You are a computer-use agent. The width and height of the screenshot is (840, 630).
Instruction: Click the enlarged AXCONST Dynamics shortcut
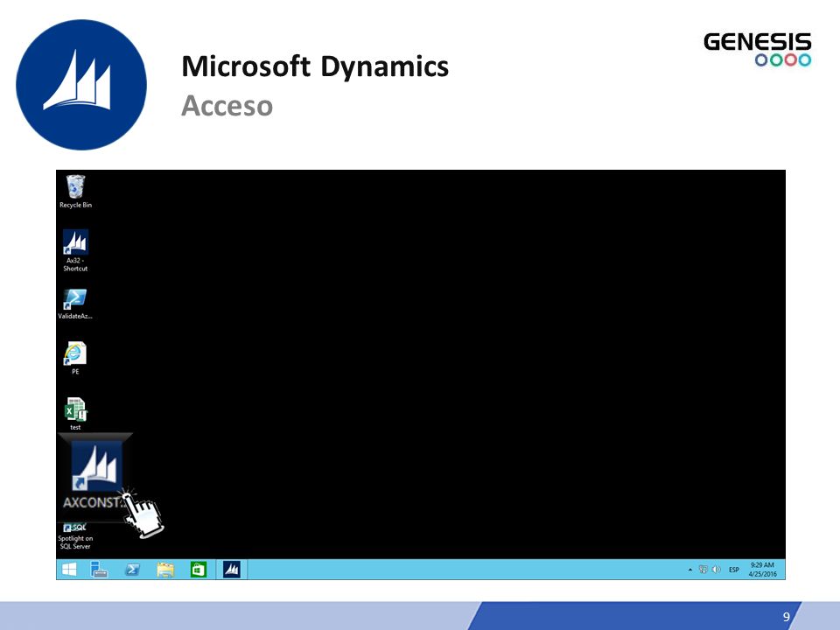click(x=94, y=474)
